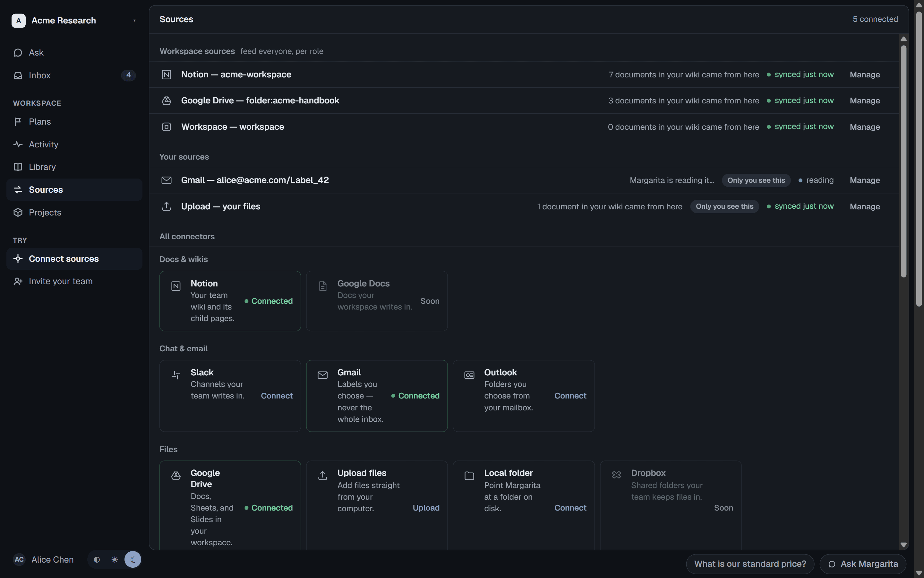Click the Slack connector card icon
The width and height of the screenshot is (924, 578).
tap(175, 375)
